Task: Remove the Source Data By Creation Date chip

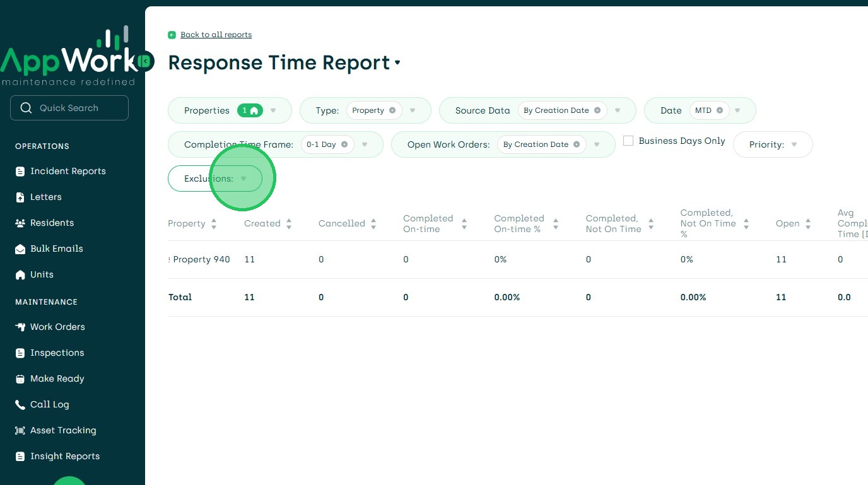Action: click(x=597, y=110)
